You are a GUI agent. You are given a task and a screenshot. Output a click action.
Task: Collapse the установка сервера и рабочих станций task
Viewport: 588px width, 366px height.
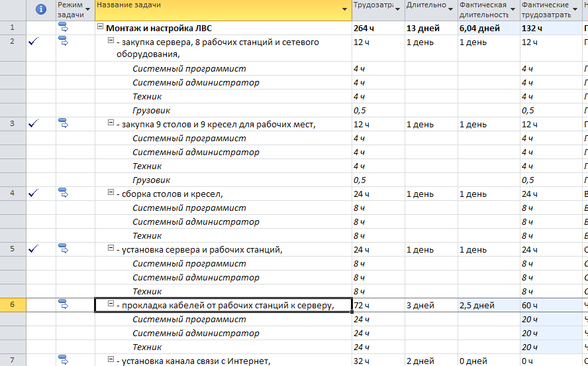pos(111,248)
